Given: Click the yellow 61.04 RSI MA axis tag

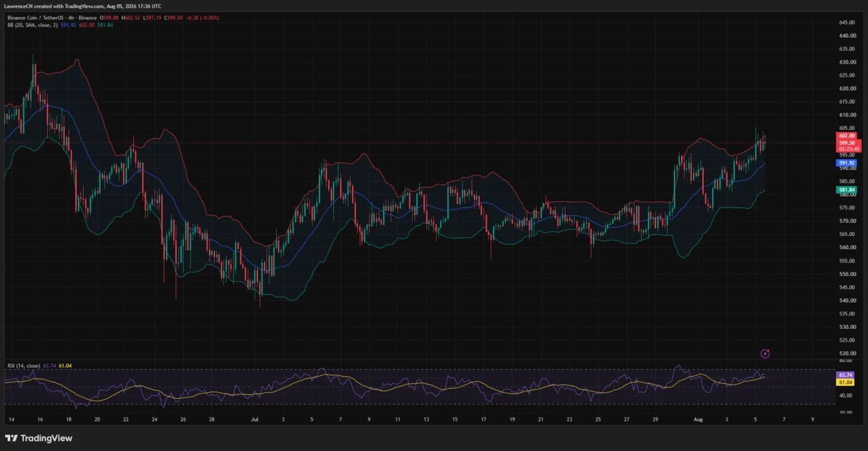Looking at the screenshot, I should [845, 382].
